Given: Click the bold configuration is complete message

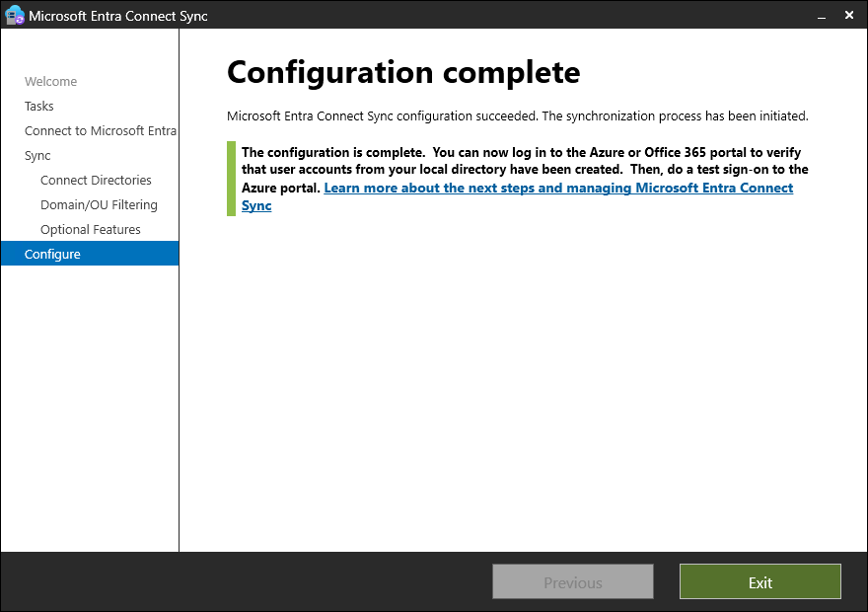Looking at the screenshot, I should pos(523,161).
